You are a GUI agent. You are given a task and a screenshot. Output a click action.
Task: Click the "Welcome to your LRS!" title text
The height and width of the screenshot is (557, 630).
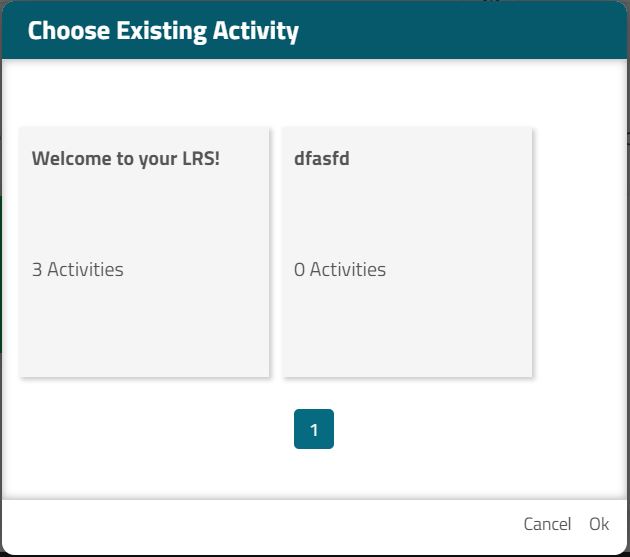125,158
